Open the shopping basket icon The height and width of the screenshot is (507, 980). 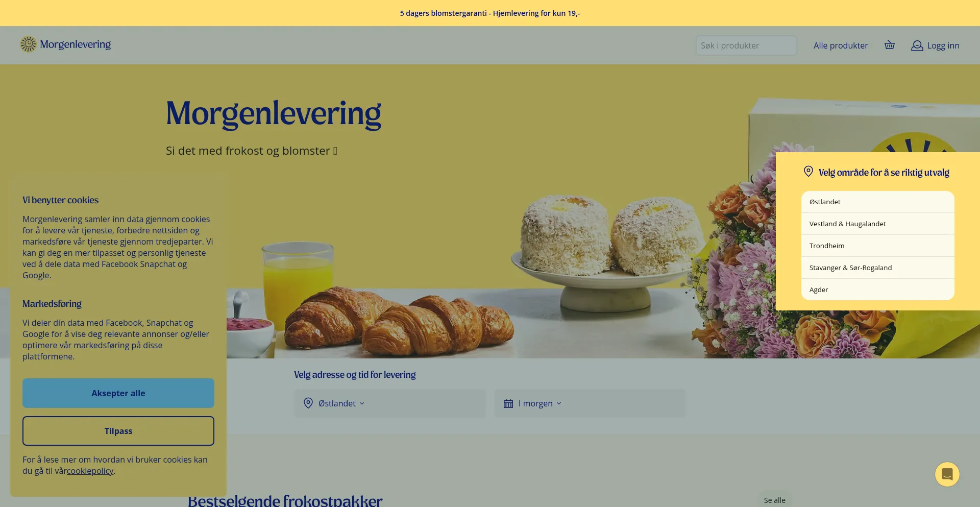890,45
